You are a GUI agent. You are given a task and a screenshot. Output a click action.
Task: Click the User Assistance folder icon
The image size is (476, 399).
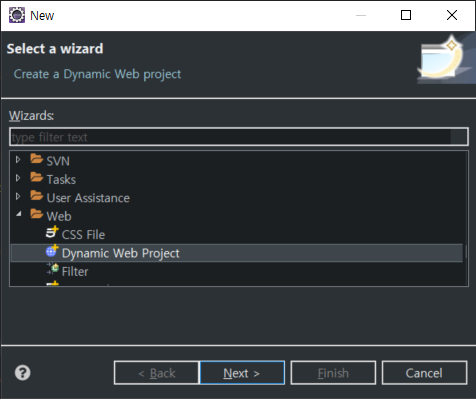pos(36,196)
